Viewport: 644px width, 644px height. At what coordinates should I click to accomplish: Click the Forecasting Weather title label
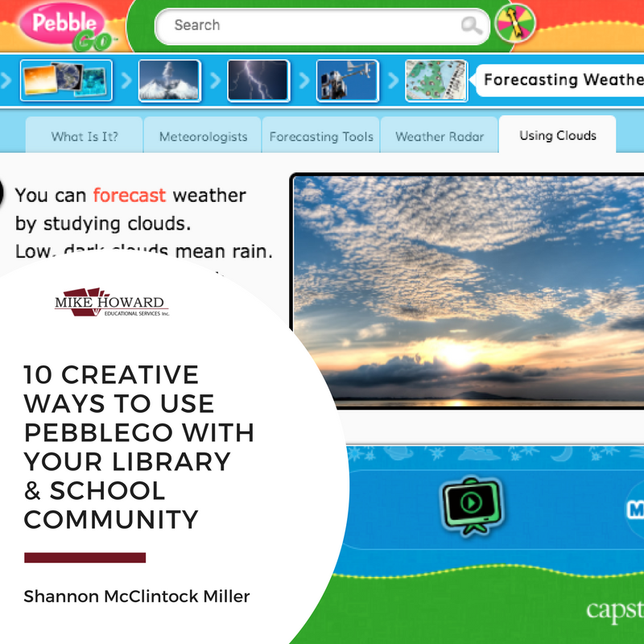(563, 80)
